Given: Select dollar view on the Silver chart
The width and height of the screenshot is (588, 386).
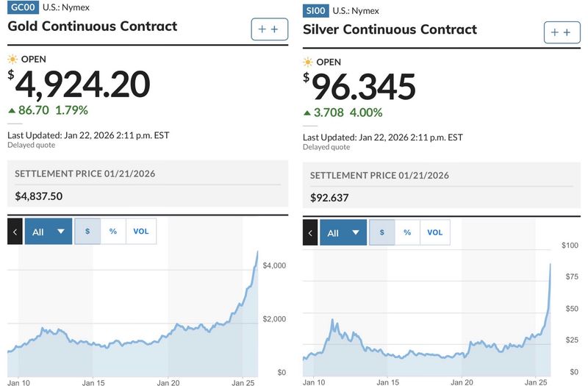Looking at the screenshot, I should (381, 232).
